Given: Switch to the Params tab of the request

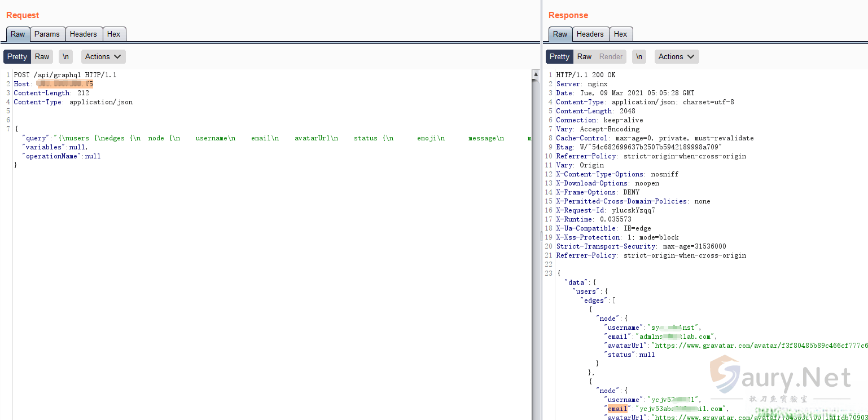Looking at the screenshot, I should 47,34.
